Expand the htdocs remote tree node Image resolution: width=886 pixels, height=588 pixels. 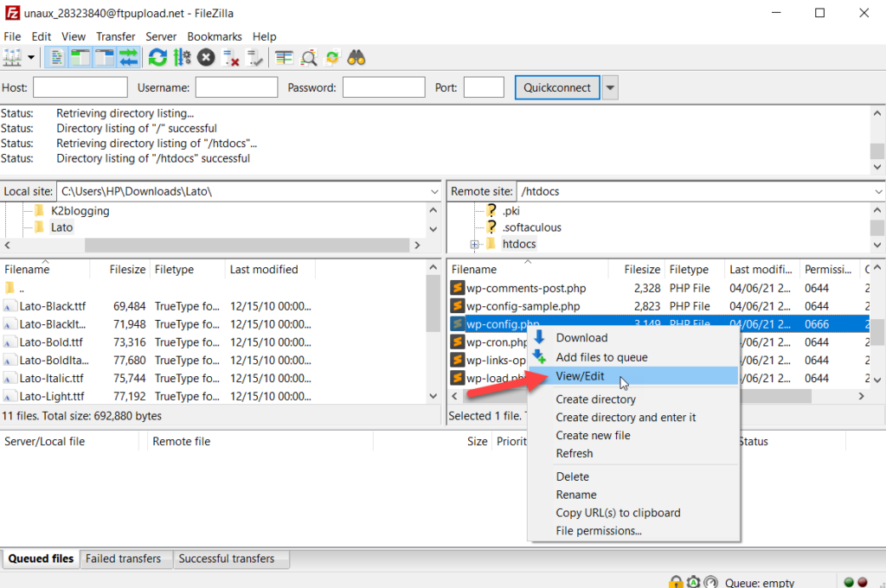click(475, 245)
